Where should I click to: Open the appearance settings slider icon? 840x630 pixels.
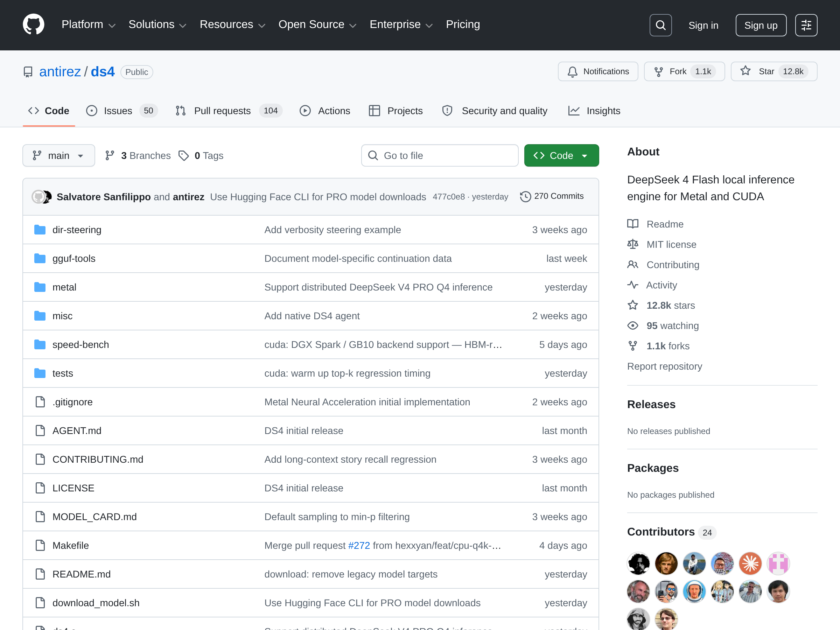(x=806, y=25)
